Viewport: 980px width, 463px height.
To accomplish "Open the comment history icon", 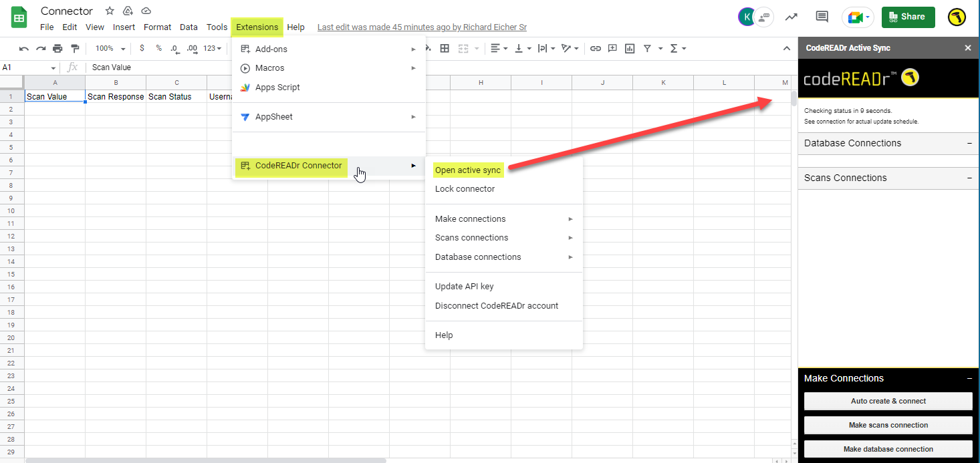I will pos(822,17).
